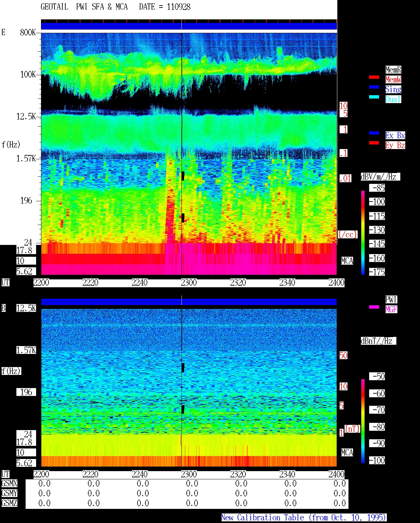This screenshot has width=420, height=523.
Task: Click the cyan Dual legend swatch
Action: pyautogui.click(x=374, y=97)
